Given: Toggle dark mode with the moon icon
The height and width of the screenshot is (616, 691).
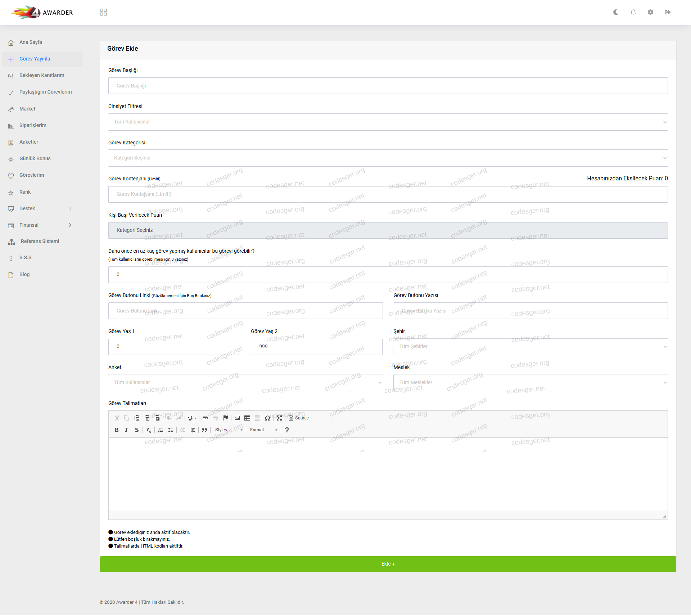Looking at the screenshot, I should [616, 12].
